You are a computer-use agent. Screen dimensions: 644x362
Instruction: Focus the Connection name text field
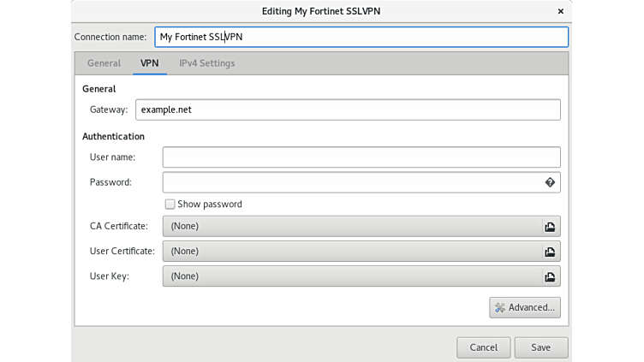(361, 37)
